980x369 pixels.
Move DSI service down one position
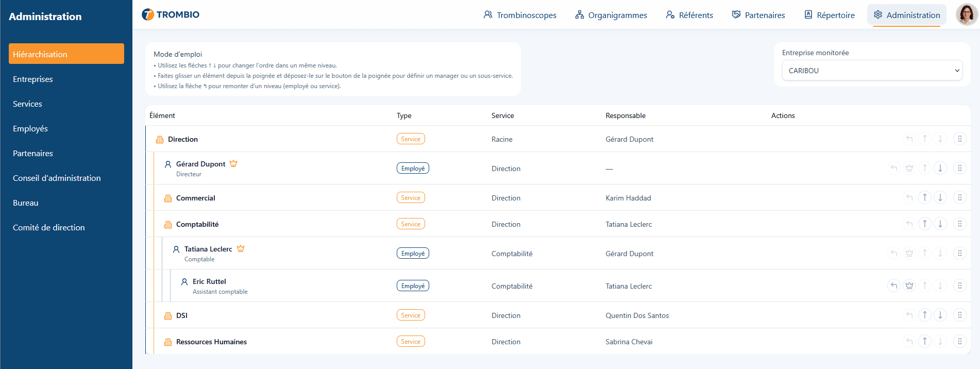click(940, 315)
